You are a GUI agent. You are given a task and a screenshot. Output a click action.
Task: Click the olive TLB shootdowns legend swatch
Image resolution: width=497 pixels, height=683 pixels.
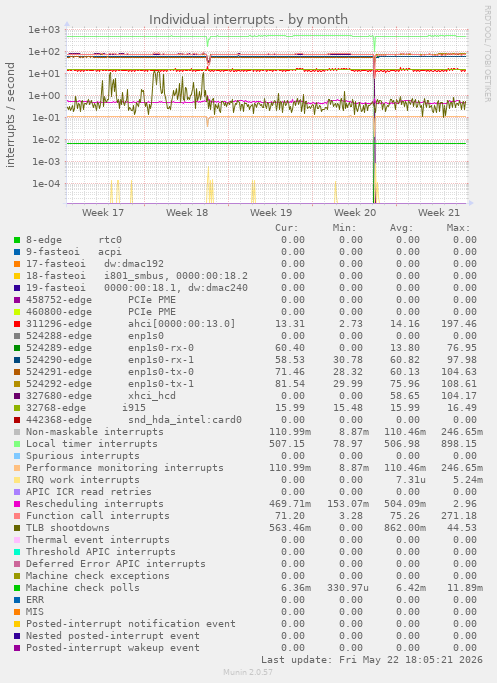(x=17, y=528)
